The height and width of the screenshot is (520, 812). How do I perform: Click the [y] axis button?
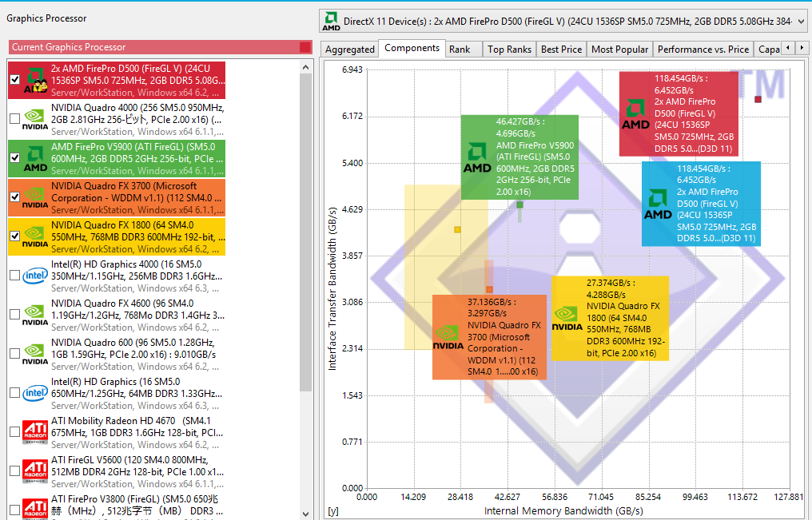point(333,511)
